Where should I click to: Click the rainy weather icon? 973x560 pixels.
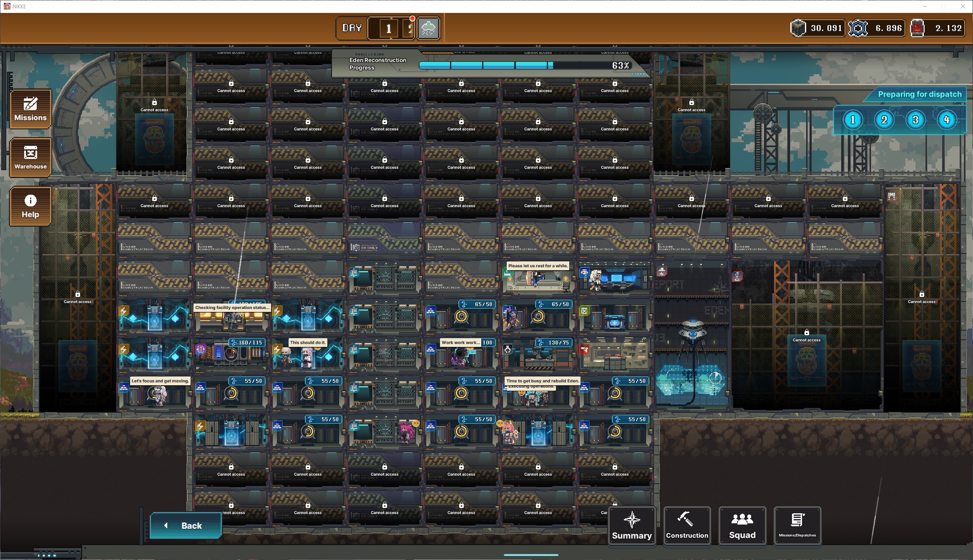[428, 28]
